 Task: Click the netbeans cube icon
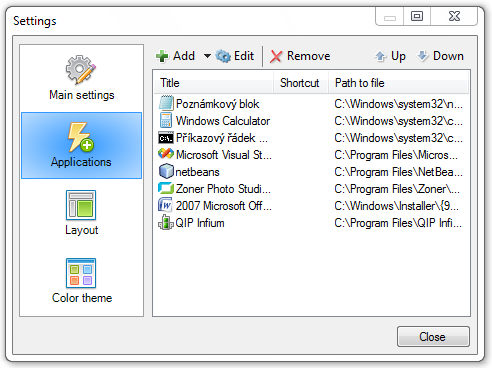166,171
